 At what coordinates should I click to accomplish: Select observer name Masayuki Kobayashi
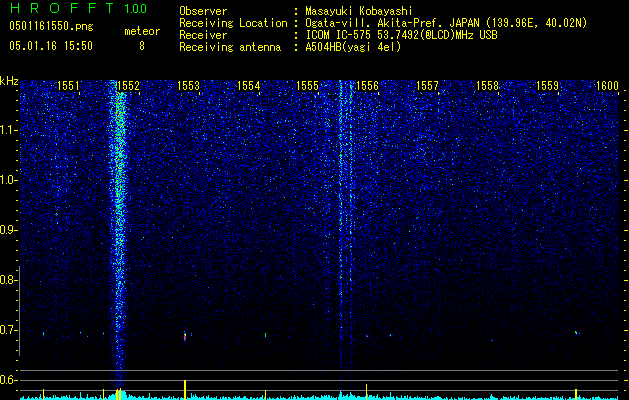[x=359, y=11]
